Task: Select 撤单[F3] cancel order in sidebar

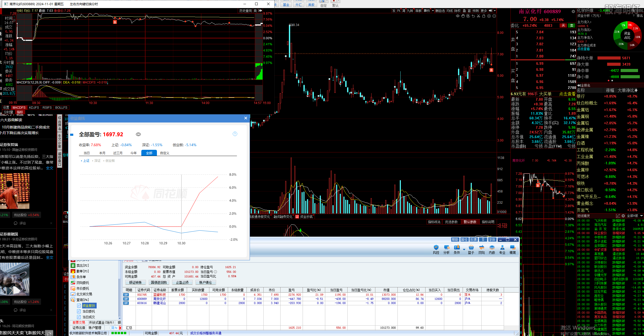Action: pyautogui.click(x=80, y=271)
